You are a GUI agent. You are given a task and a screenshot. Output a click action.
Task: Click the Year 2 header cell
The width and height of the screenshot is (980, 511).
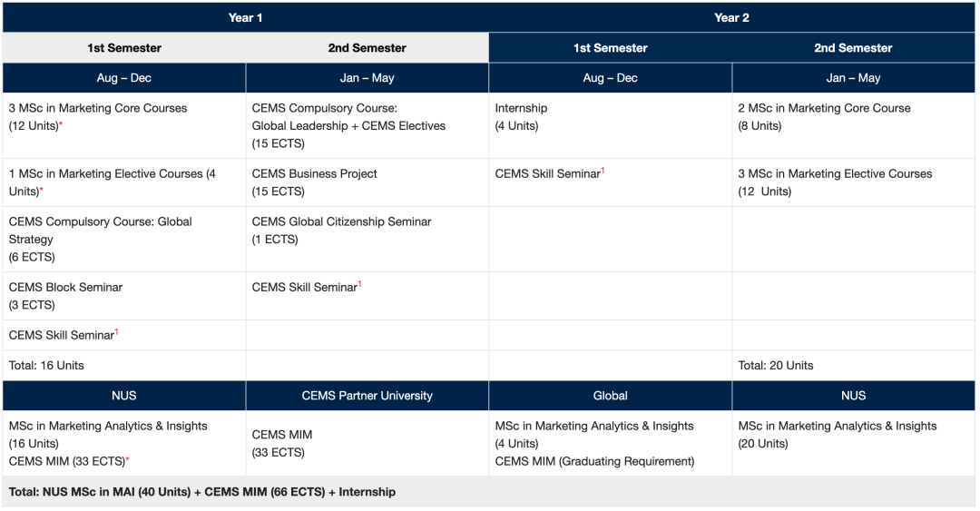[732, 17]
